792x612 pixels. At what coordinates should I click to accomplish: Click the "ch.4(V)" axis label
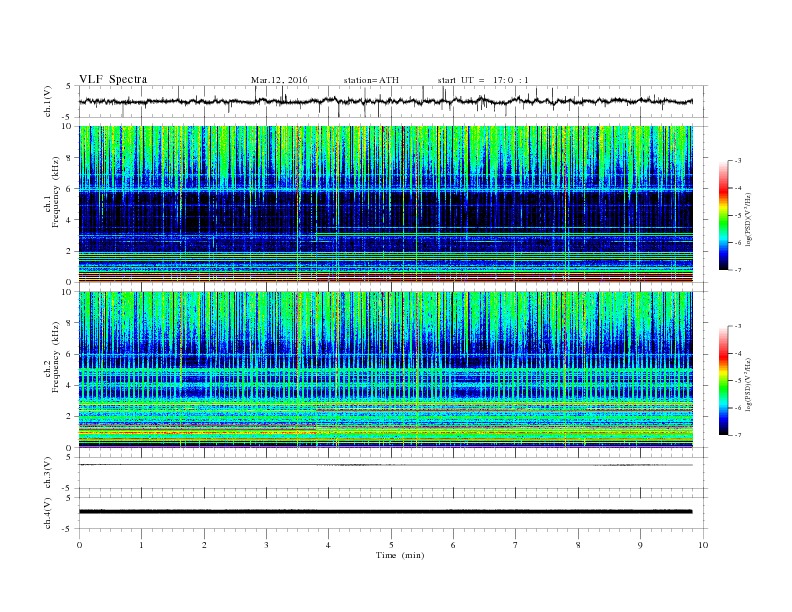point(48,513)
